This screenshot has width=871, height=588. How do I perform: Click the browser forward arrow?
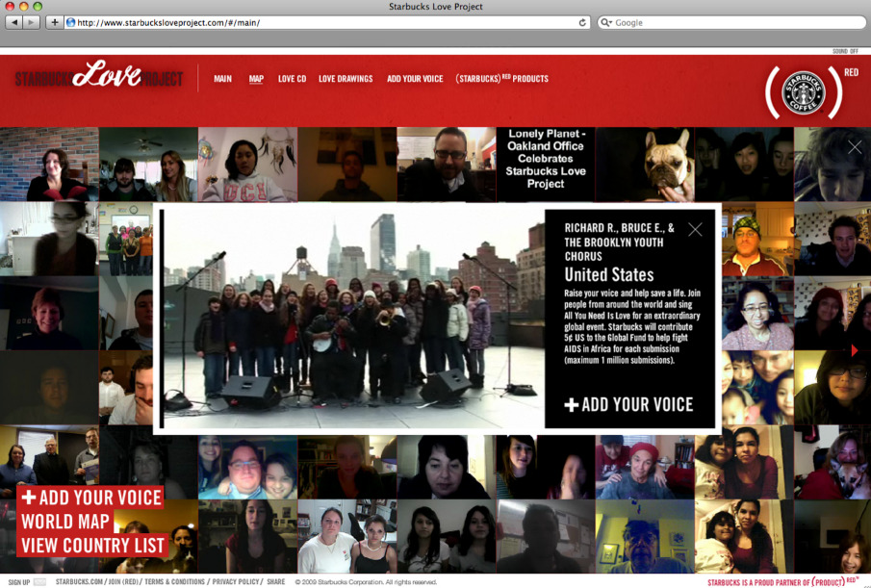(32, 22)
